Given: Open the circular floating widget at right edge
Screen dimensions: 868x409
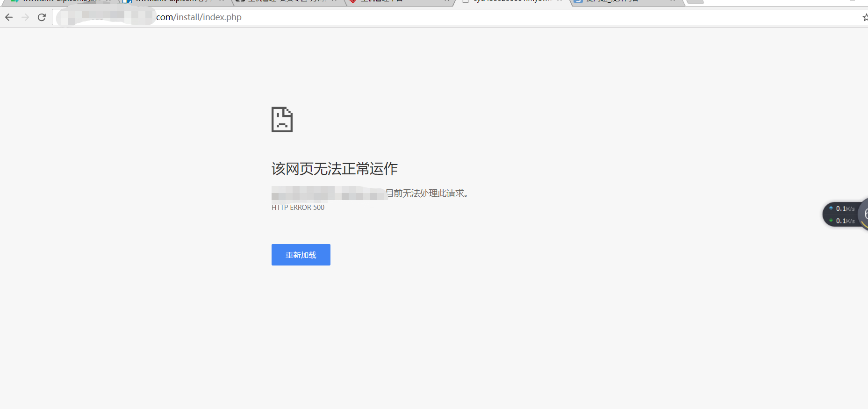Looking at the screenshot, I should click(863, 214).
